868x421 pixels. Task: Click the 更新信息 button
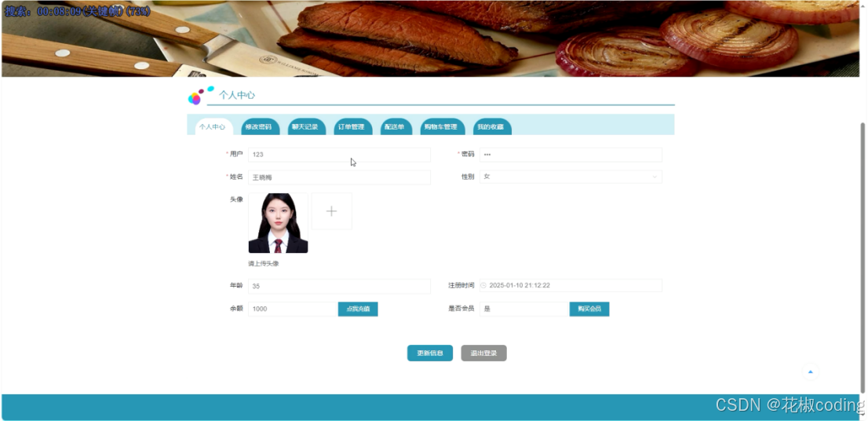(430, 353)
